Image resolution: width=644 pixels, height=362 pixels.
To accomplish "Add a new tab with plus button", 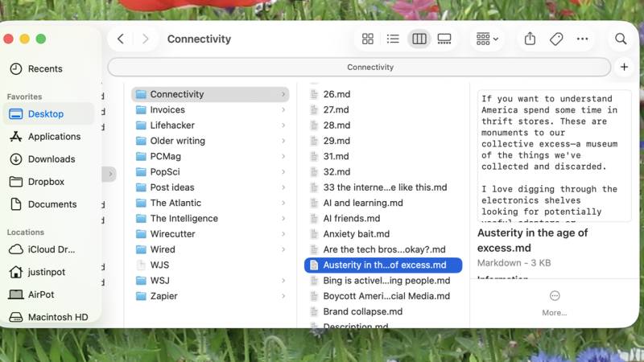I will [624, 68].
